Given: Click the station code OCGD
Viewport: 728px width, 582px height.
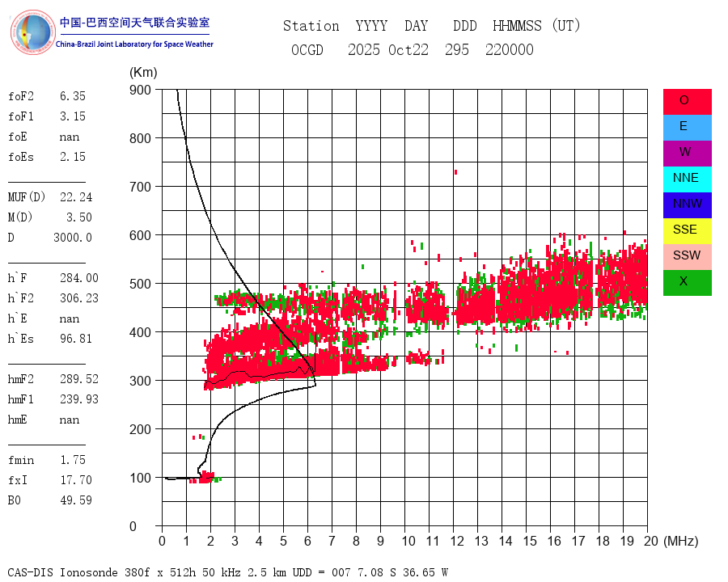Looking at the screenshot, I should [x=307, y=49].
